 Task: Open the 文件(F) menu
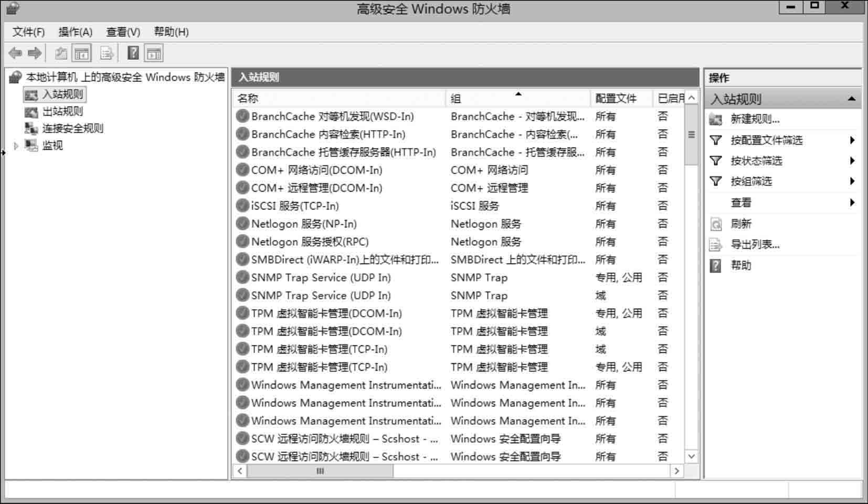(x=28, y=32)
